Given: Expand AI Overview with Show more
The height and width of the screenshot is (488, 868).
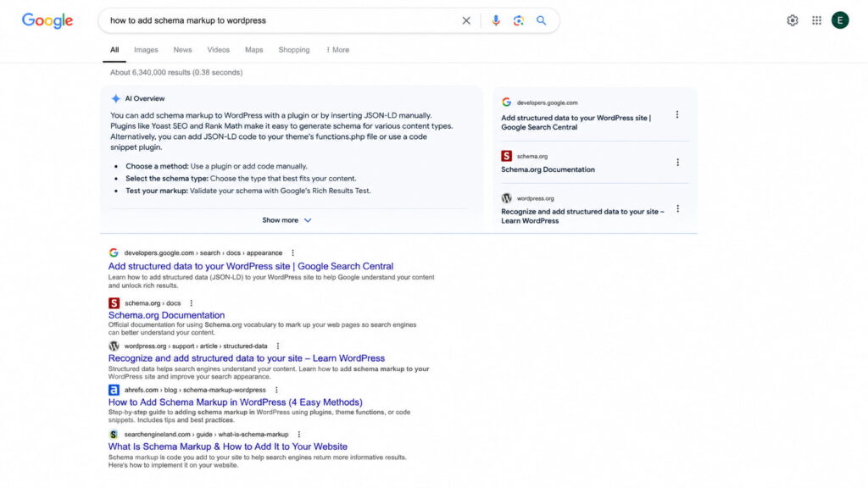Looking at the screenshot, I should coord(287,220).
